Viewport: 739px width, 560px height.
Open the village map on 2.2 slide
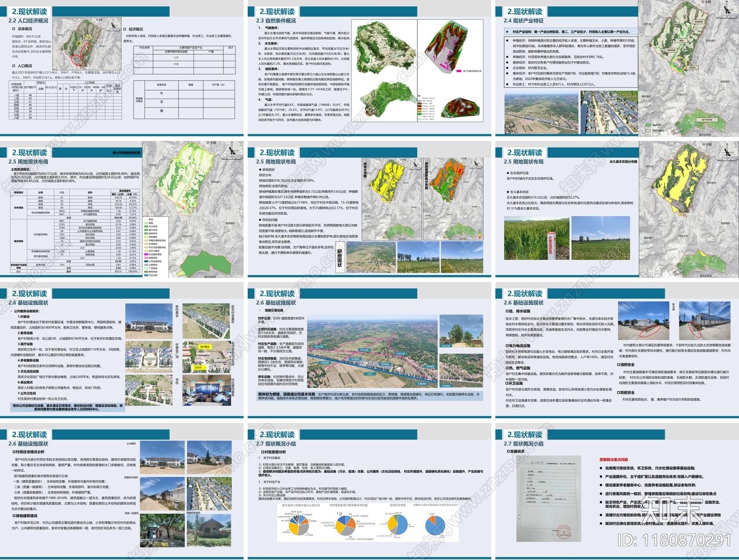[87, 43]
